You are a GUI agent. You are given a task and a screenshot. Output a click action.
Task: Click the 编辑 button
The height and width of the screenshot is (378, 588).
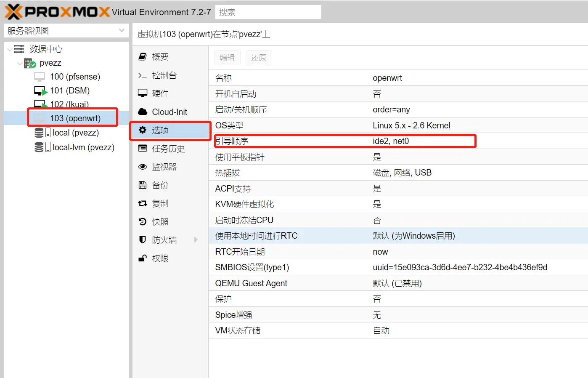[x=227, y=58]
